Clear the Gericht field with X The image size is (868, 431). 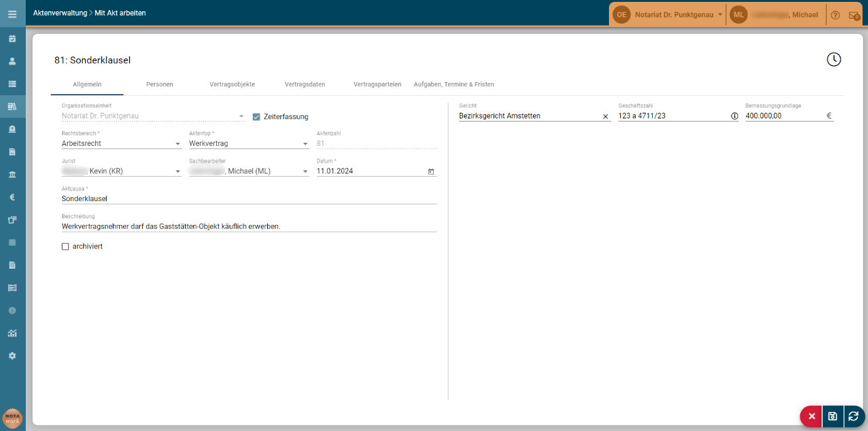(605, 116)
